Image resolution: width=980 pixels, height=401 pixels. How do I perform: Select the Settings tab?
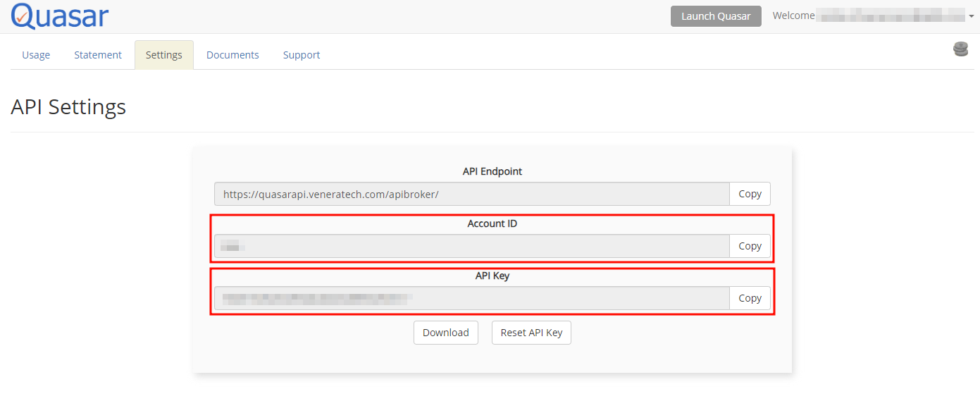(163, 55)
